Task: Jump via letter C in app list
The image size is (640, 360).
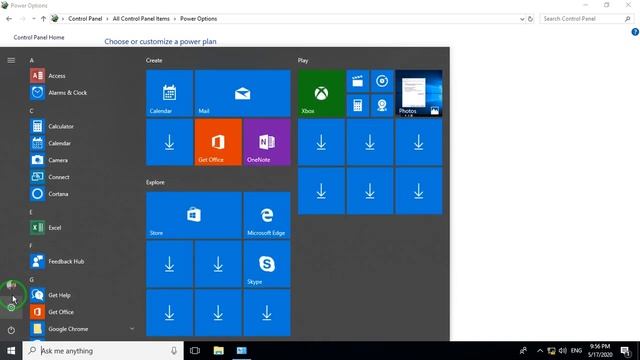Action: pyautogui.click(x=31, y=111)
